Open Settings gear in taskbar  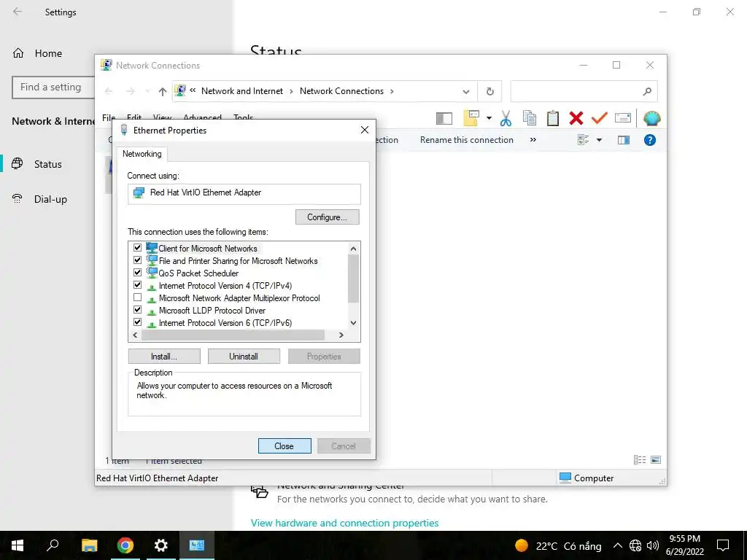pyautogui.click(x=161, y=545)
